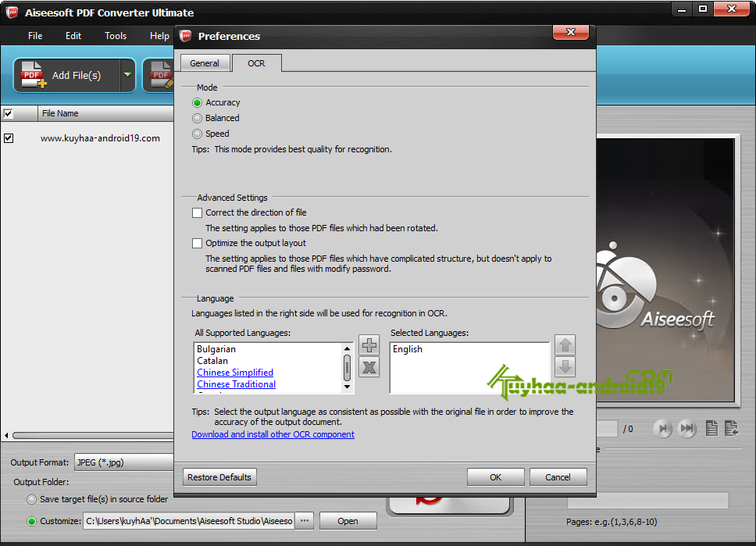Toggle the select-all checkbox in file list header
Screen dimensions: 756x546
(8, 113)
